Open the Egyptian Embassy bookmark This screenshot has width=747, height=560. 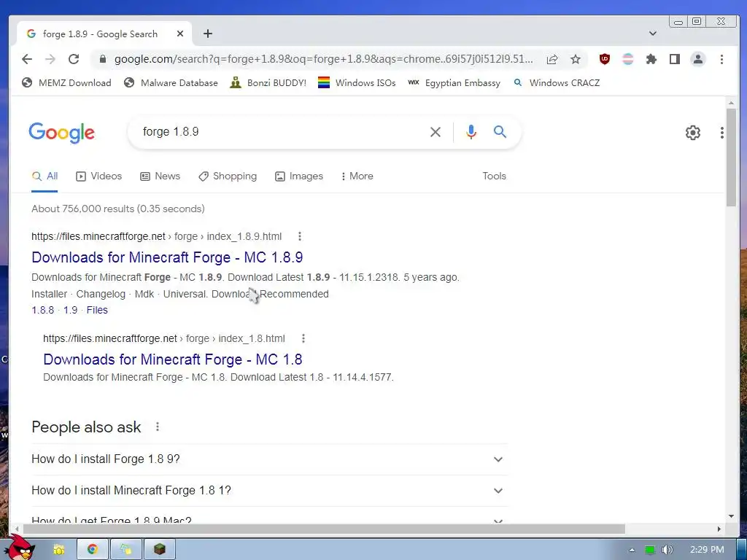[454, 83]
